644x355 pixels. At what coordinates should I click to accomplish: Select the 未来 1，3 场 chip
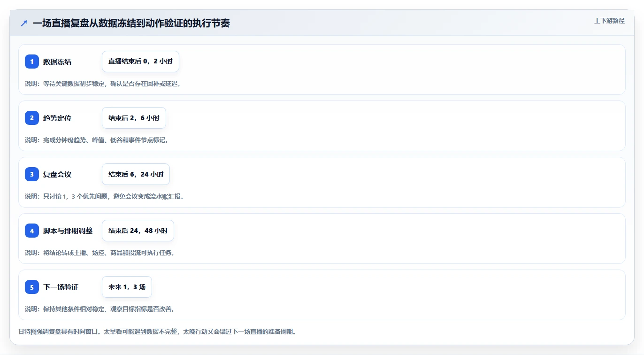127,287
